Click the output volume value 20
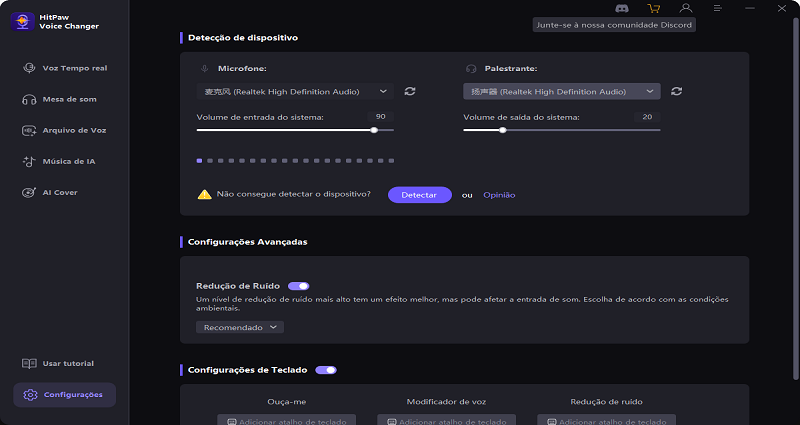Image resolution: width=800 pixels, height=425 pixels. [647, 117]
